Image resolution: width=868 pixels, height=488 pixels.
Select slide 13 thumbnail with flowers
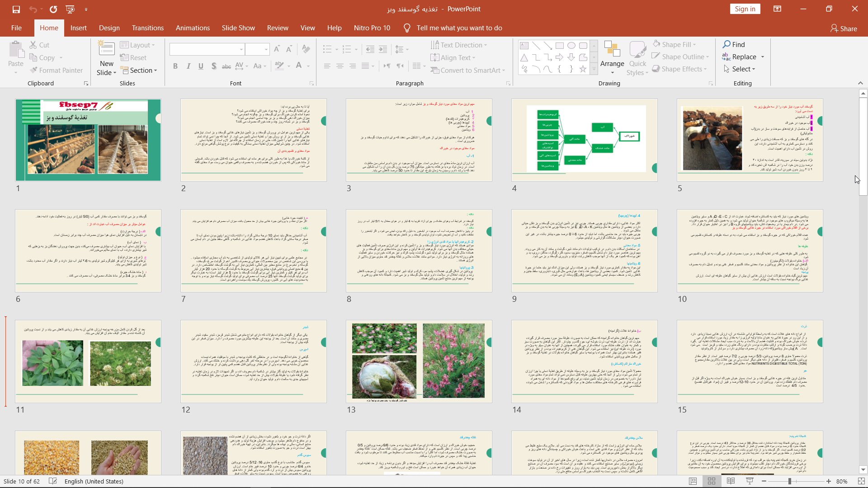point(419,361)
